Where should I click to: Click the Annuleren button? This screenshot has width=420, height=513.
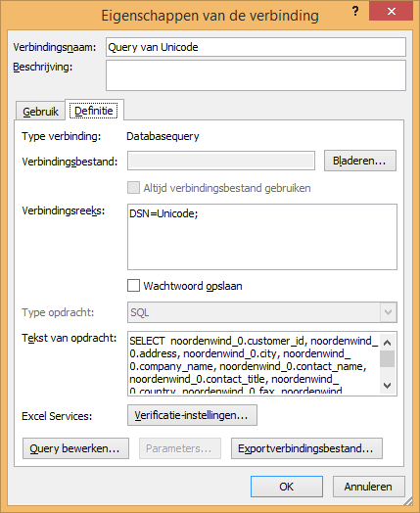coord(369,487)
